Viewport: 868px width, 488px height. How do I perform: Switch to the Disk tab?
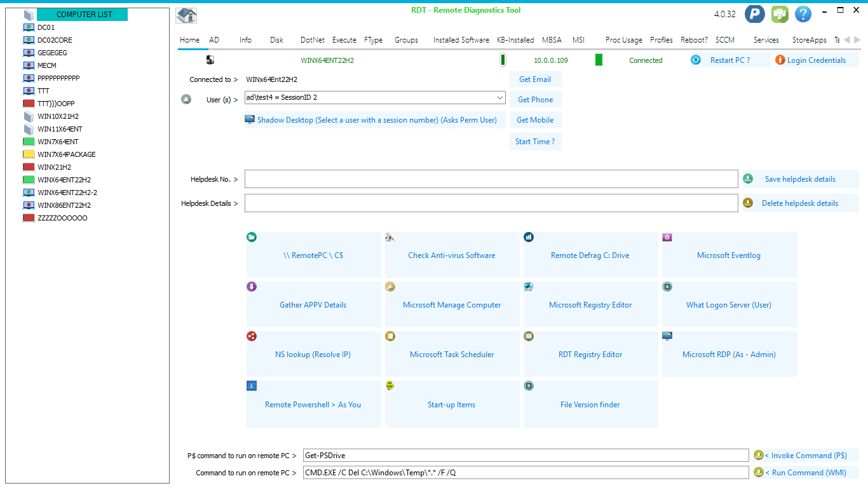point(276,39)
